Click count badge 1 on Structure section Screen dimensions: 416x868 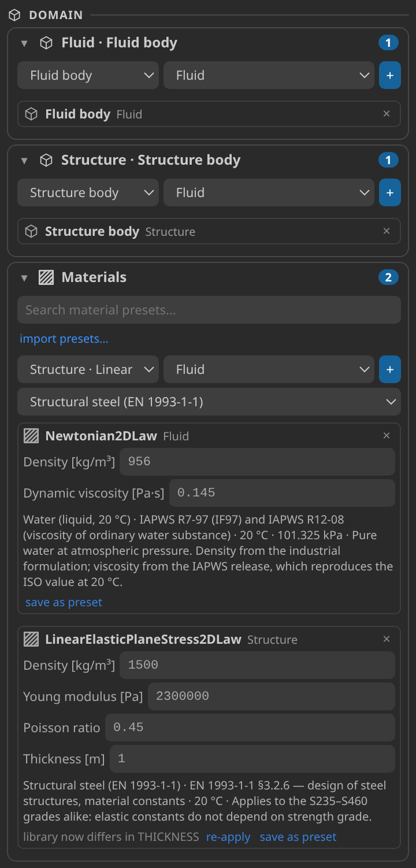388,160
